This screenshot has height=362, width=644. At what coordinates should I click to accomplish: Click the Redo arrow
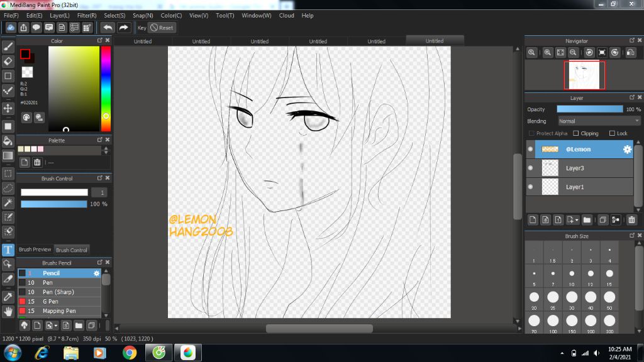pos(123,28)
